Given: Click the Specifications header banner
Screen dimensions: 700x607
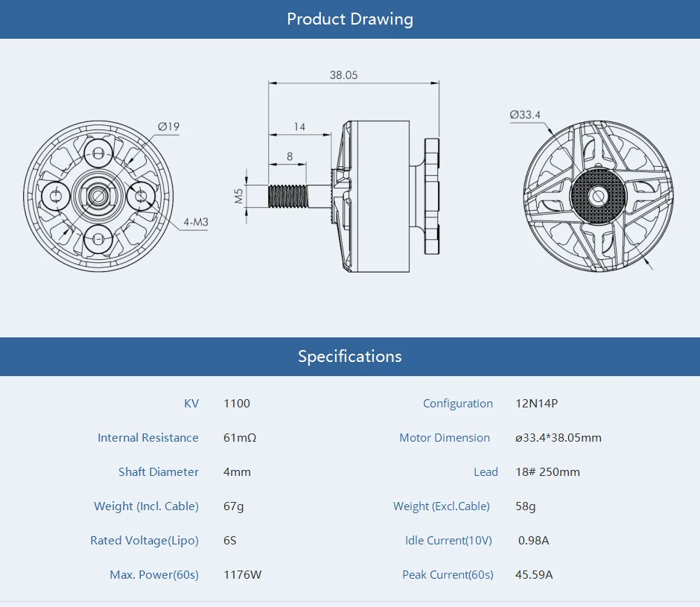Looking at the screenshot, I should 350,357.
